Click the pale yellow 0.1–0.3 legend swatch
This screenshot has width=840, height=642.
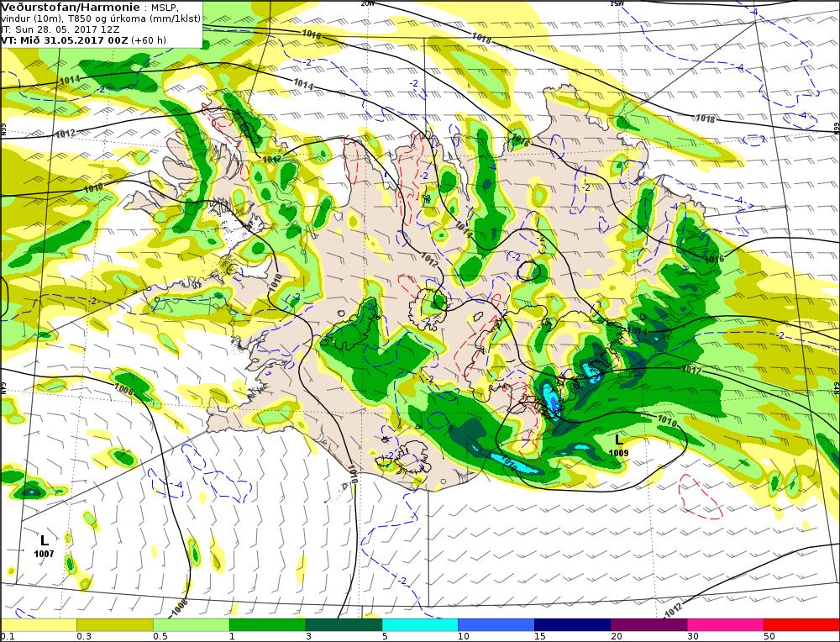[x=39, y=624]
